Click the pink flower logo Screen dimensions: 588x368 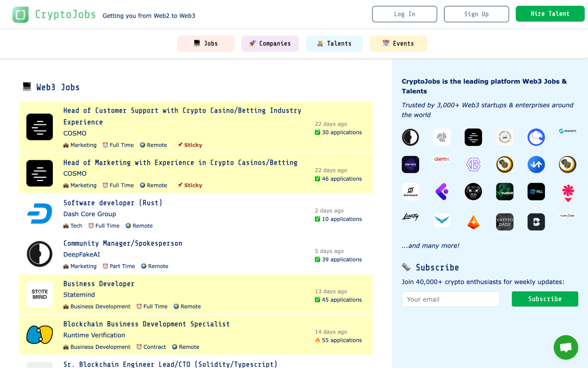pyautogui.click(x=568, y=193)
